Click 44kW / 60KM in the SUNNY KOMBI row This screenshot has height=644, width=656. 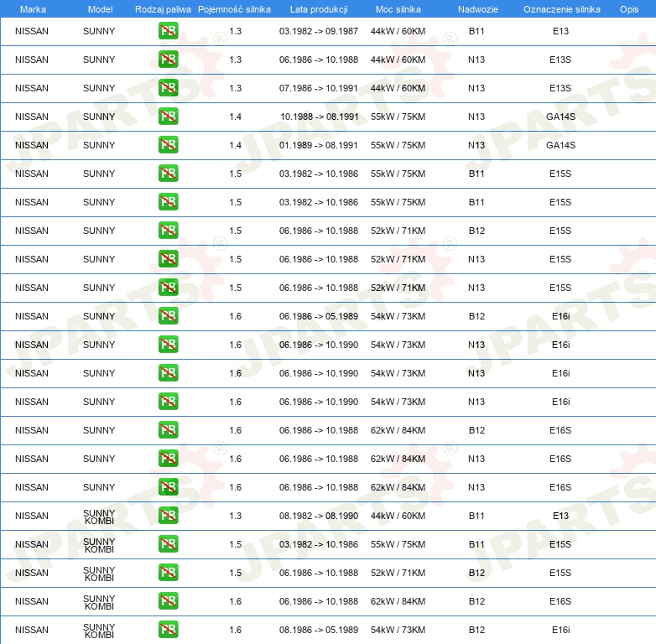398,516
